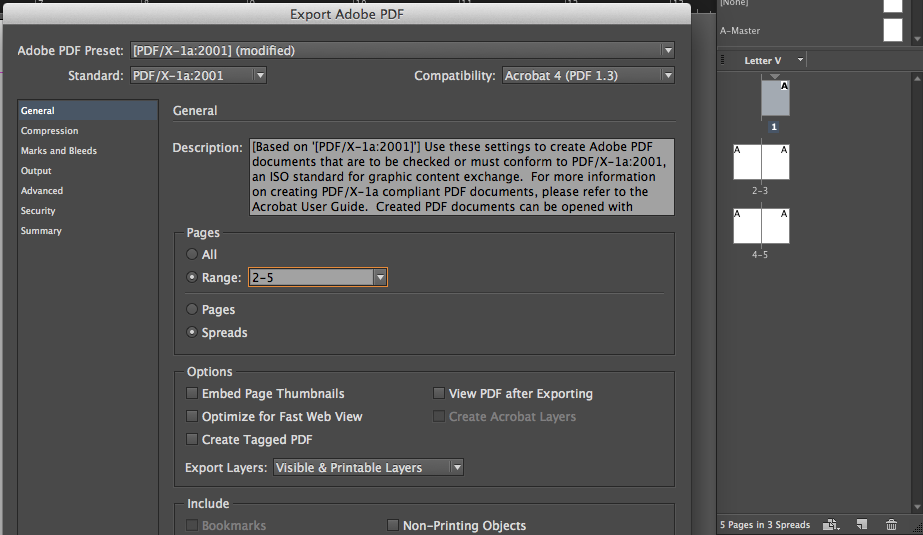Click the Pages panel scroll up arrow
Image resolution: width=923 pixels, height=535 pixels.
[917, 78]
